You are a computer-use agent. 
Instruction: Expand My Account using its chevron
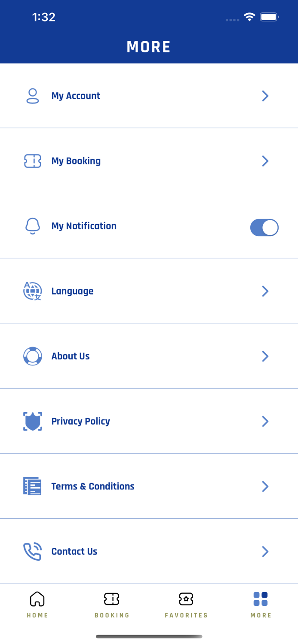(265, 96)
